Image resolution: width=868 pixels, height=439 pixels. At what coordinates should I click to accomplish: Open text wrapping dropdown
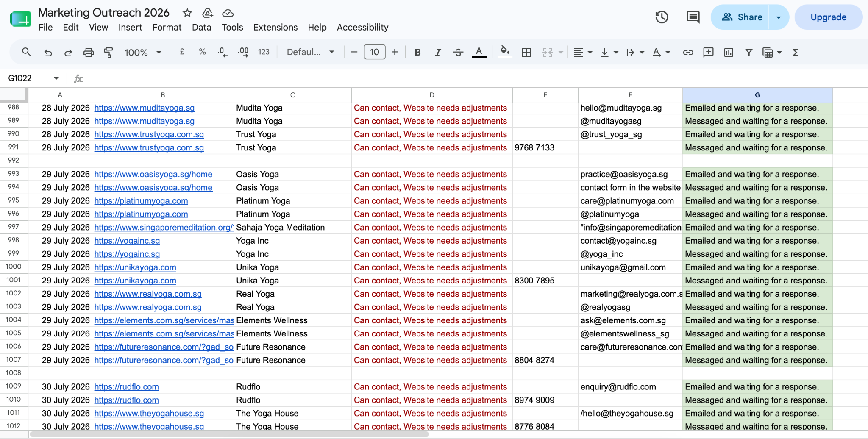(635, 52)
